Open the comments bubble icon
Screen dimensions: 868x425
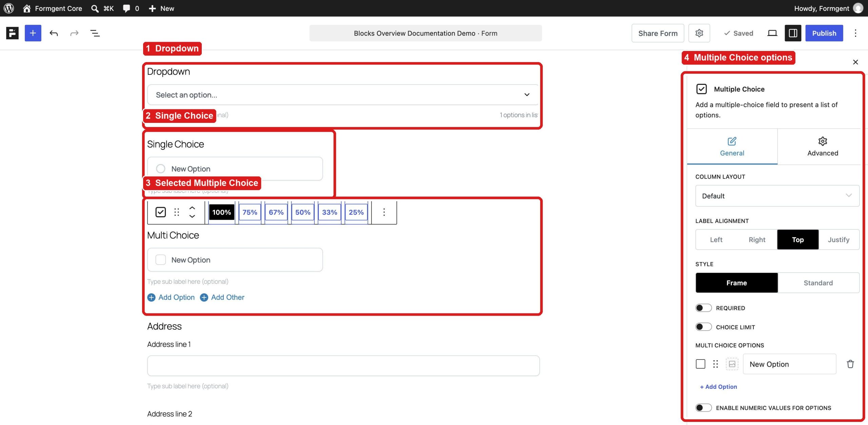pos(126,8)
